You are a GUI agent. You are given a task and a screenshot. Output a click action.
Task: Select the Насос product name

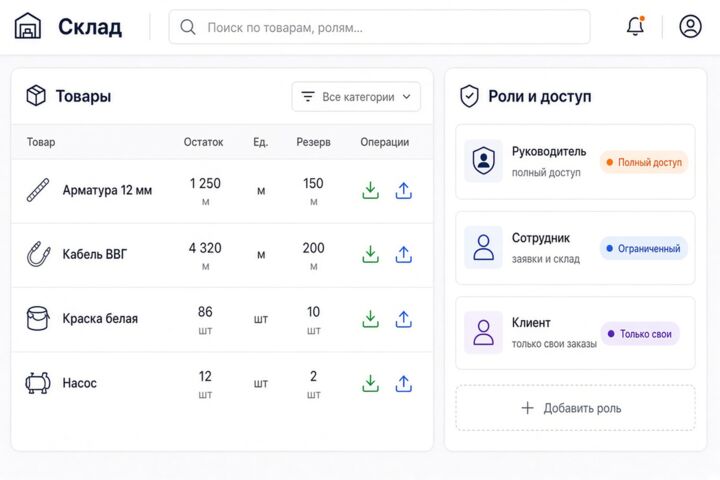pyautogui.click(x=79, y=383)
